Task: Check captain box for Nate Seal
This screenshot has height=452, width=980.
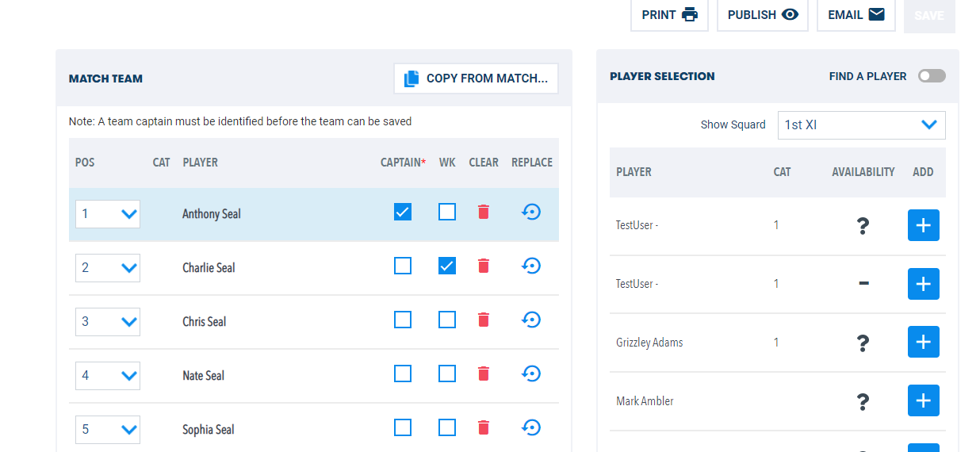Action: point(403,373)
